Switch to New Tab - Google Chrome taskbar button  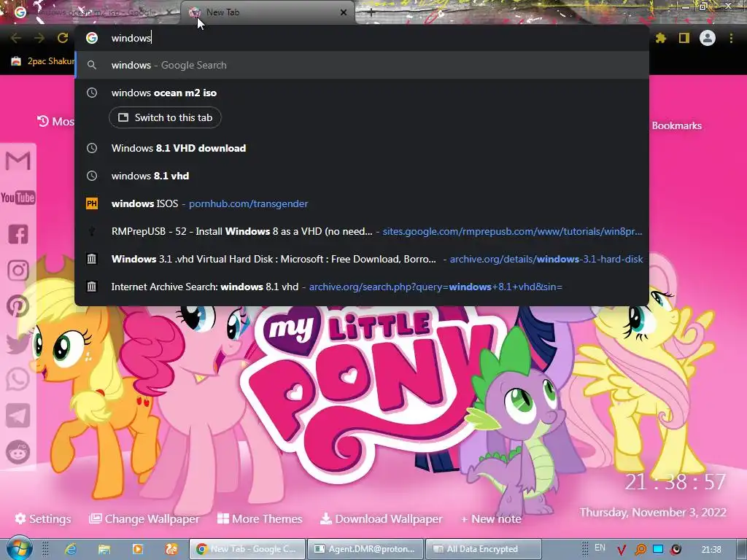[247, 549]
